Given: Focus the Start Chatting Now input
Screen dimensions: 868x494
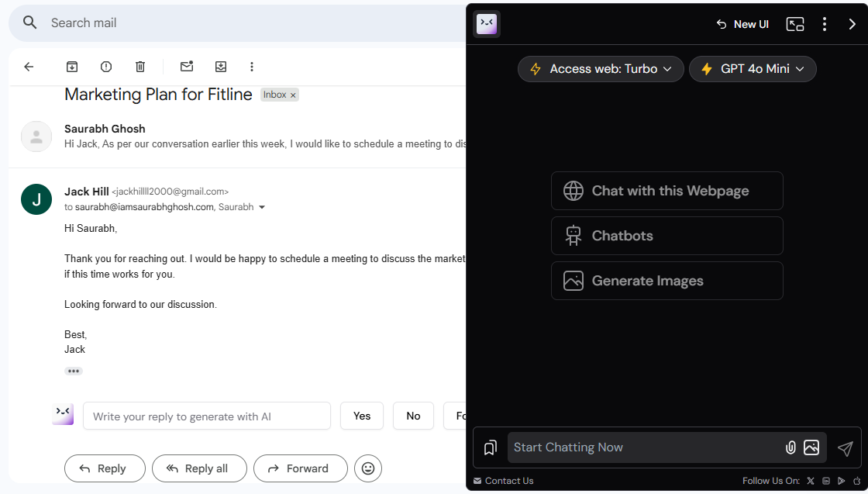Looking at the screenshot, I should 643,447.
